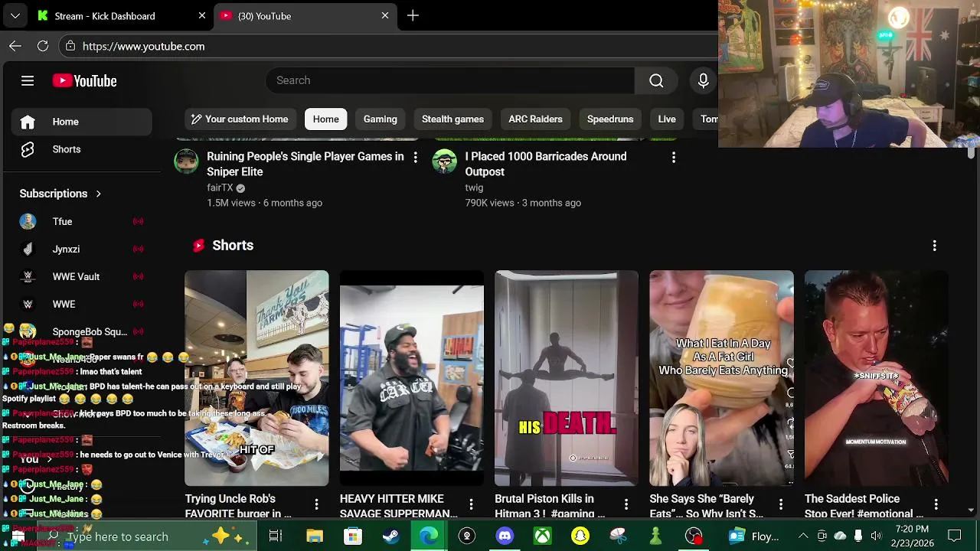Open a new browser tab

coord(413,15)
